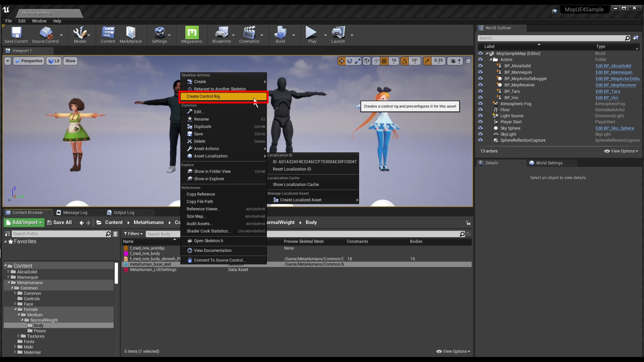Click the Show button in viewport

pos(70,61)
